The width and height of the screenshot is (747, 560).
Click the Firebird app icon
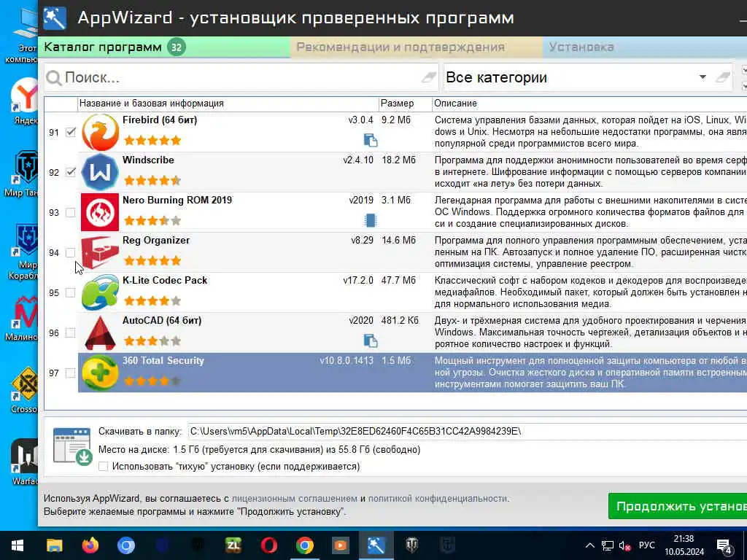coord(100,133)
